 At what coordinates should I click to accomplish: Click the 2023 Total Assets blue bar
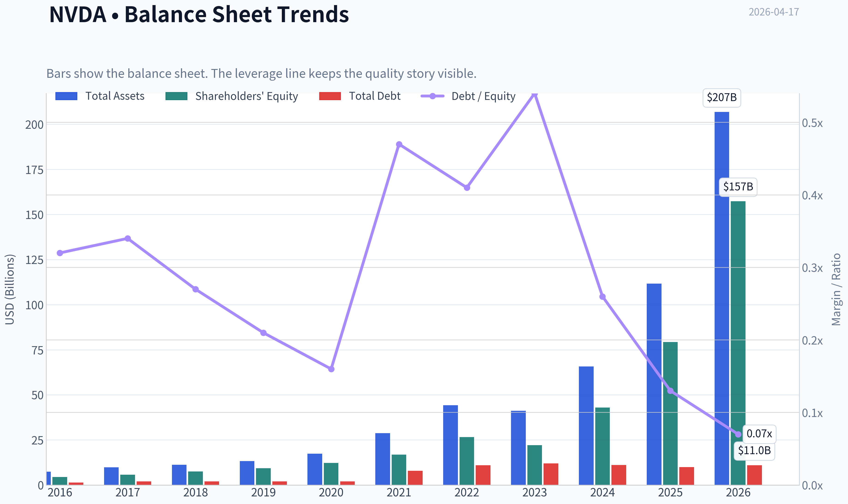tap(518, 448)
